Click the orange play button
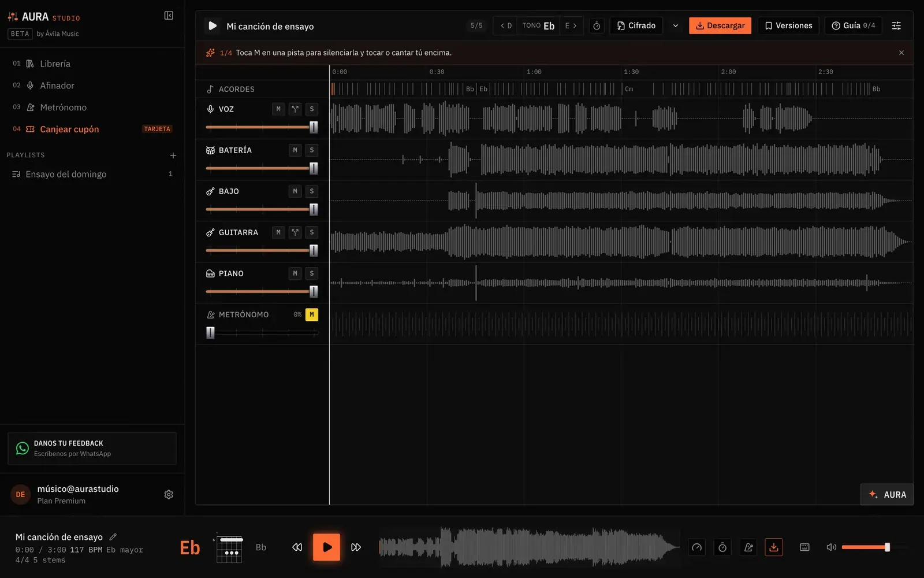The width and height of the screenshot is (924, 578). pos(327,547)
